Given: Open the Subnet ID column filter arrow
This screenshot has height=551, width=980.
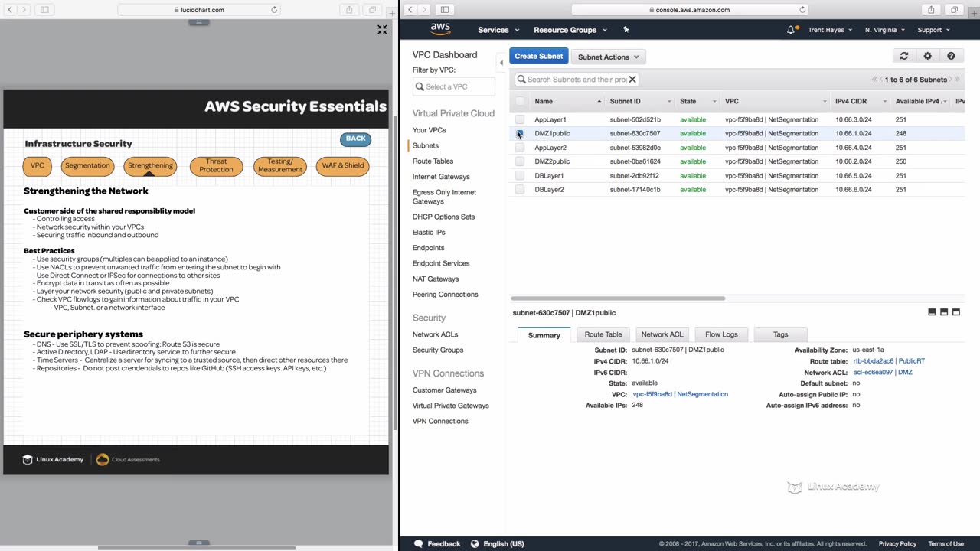Looking at the screenshot, I should (x=669, y=101).
